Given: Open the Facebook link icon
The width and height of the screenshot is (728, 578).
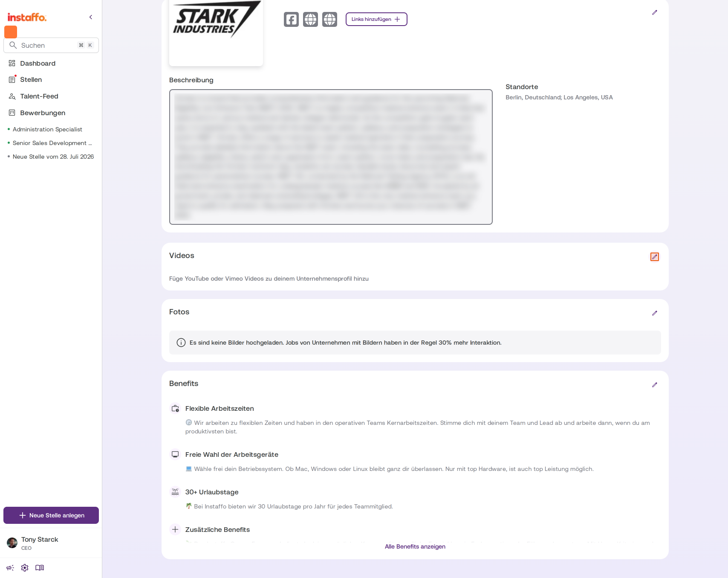Looking at the screenshot, I should click(291, 19).
